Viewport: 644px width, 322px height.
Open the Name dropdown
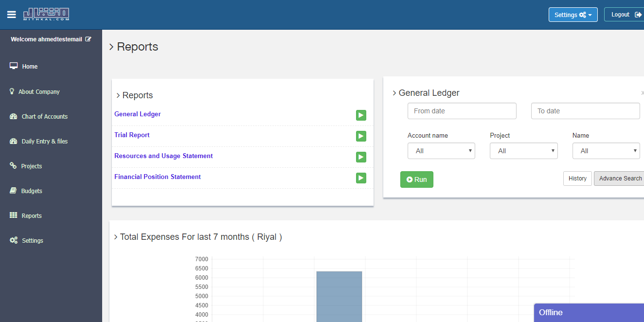click(x=606, y=151)
